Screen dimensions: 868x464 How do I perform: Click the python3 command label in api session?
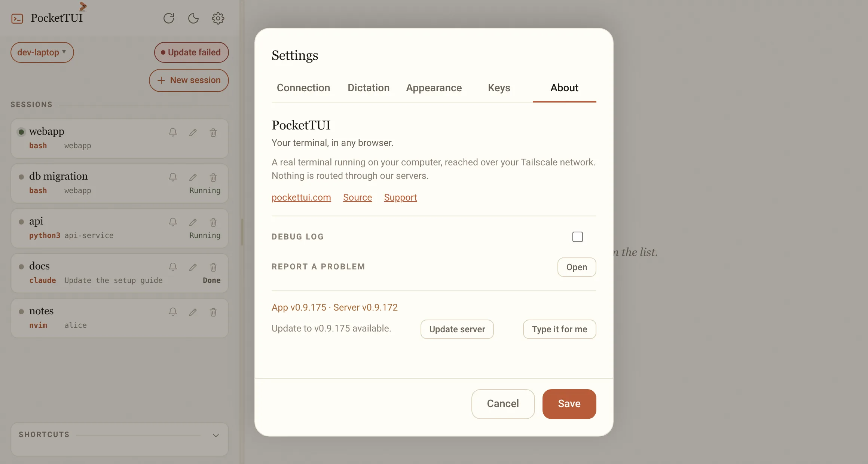point(45,235)
